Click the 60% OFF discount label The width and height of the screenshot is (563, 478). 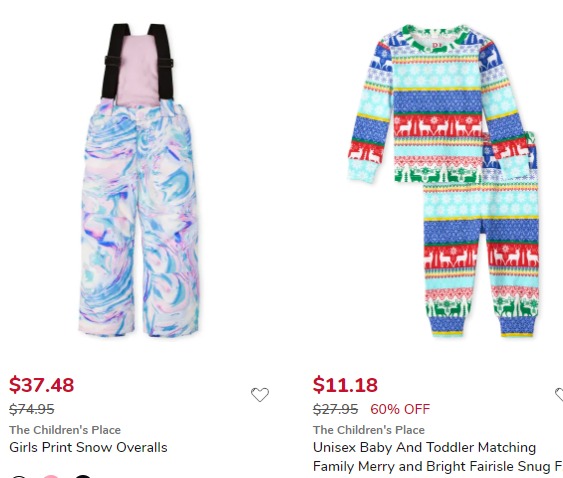click(x=400, y=409)
